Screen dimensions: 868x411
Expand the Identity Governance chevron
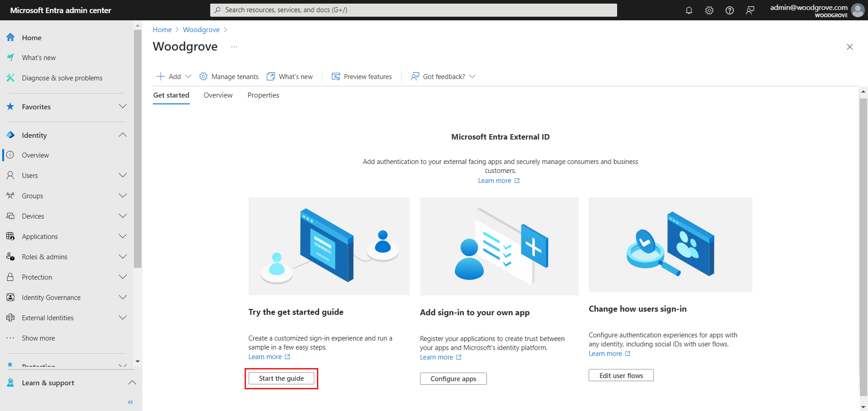123,297
